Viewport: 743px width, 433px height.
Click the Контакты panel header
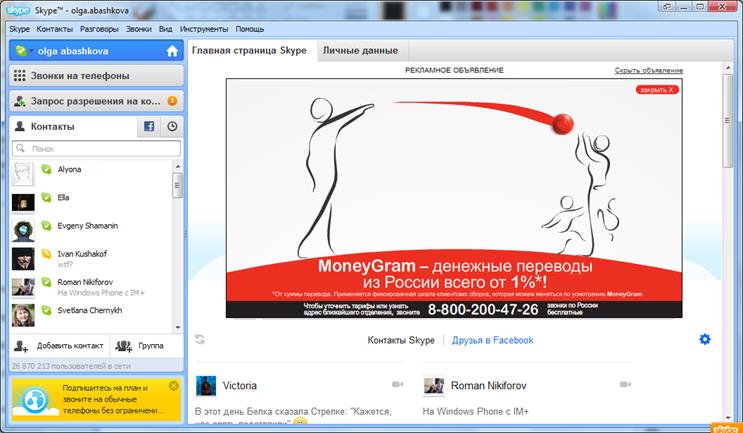[x=73, y=126]
